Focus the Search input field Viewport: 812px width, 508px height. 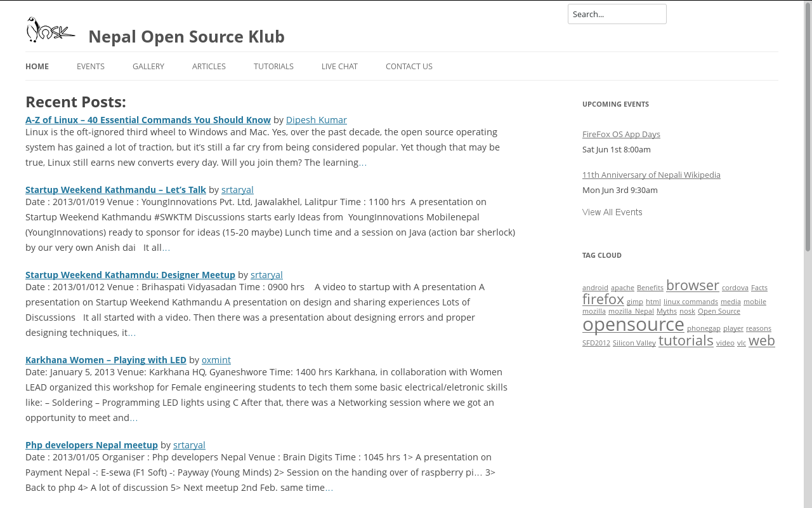[x=617, y=14]
